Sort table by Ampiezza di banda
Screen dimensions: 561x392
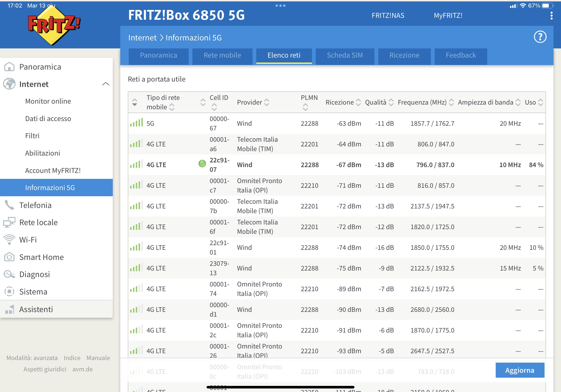click(518, 102)
